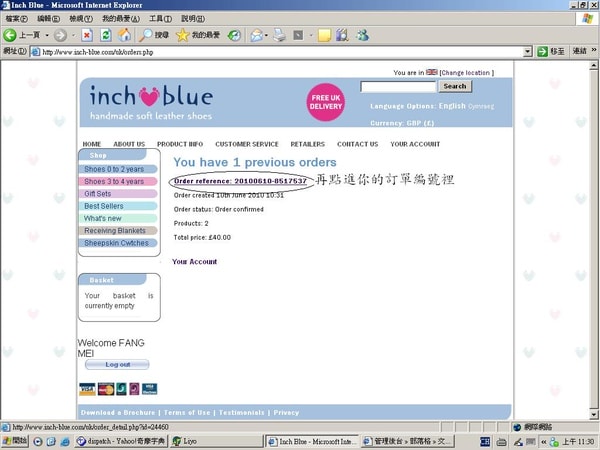Image resolution: width=600 pixels, height=450 pixels.
Task: Click the Your Account link below order
Action: coord(194,262)
